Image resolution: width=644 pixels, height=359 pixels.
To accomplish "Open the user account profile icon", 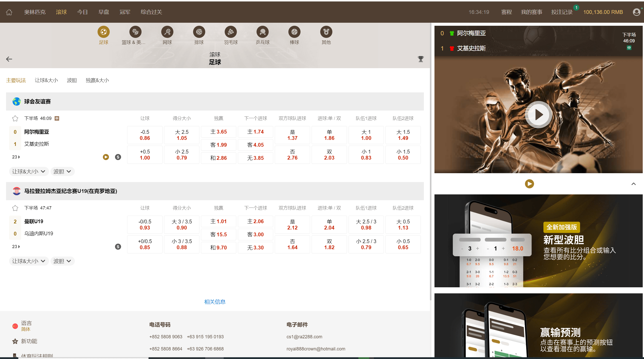I will (636, 12).
